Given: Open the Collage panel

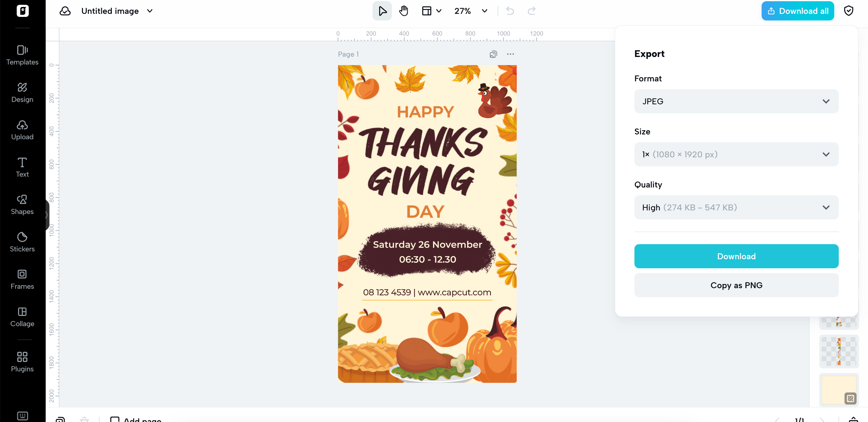Looking at the screenshot, I should pyautogui.click(x=22, y=317).
